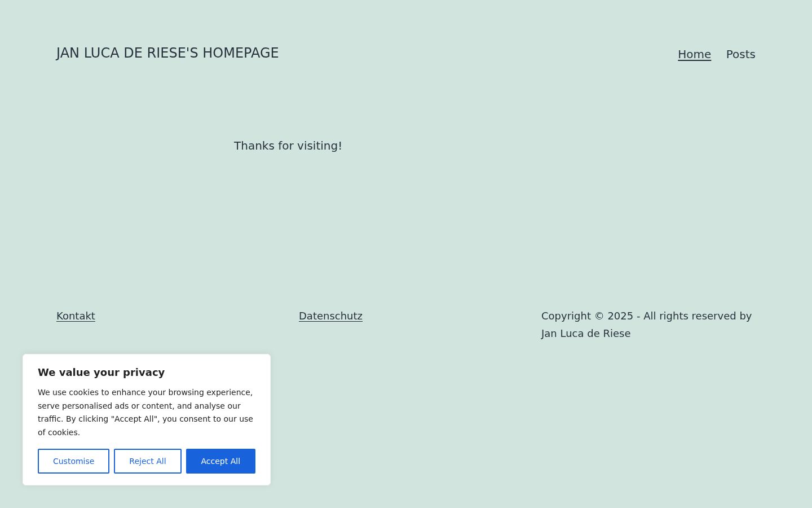This screenshot has height=508, width=812.
Task: Click the copyright notice text
Action: pos(647,325)
